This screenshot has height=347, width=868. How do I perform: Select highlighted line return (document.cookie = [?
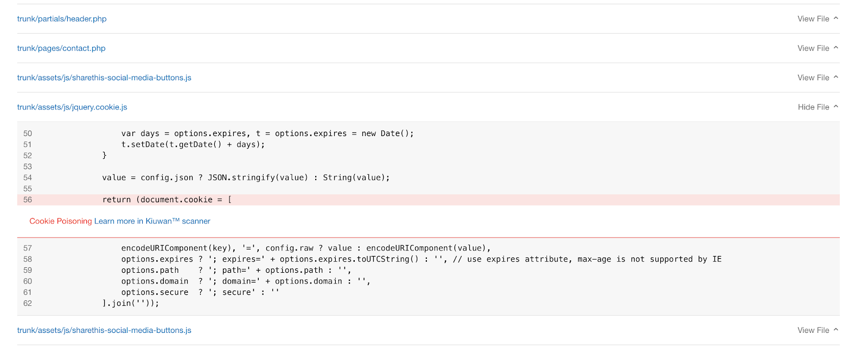click(x=429, y=200)
